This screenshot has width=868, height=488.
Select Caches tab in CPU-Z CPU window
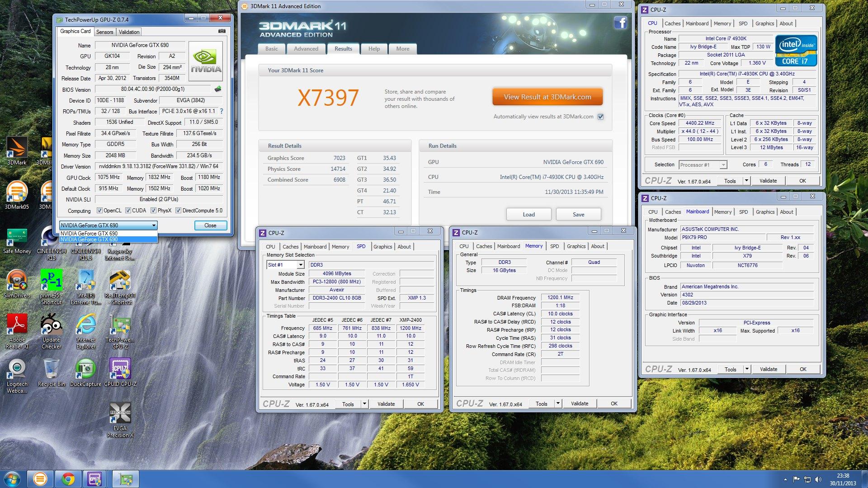tap(672, 23)
